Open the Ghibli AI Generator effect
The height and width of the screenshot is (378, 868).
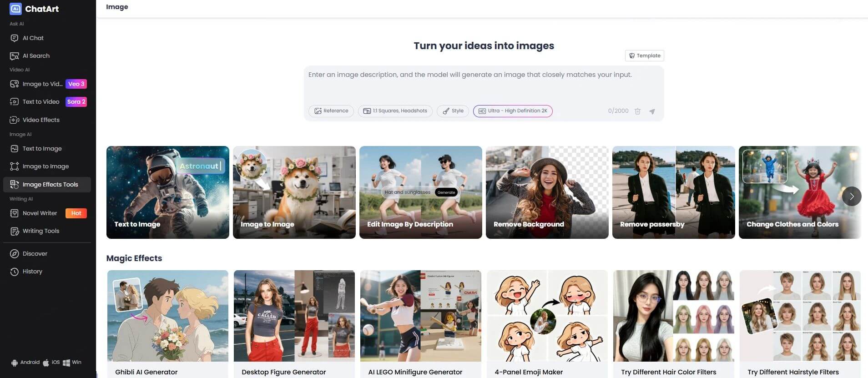click(168, 324)
